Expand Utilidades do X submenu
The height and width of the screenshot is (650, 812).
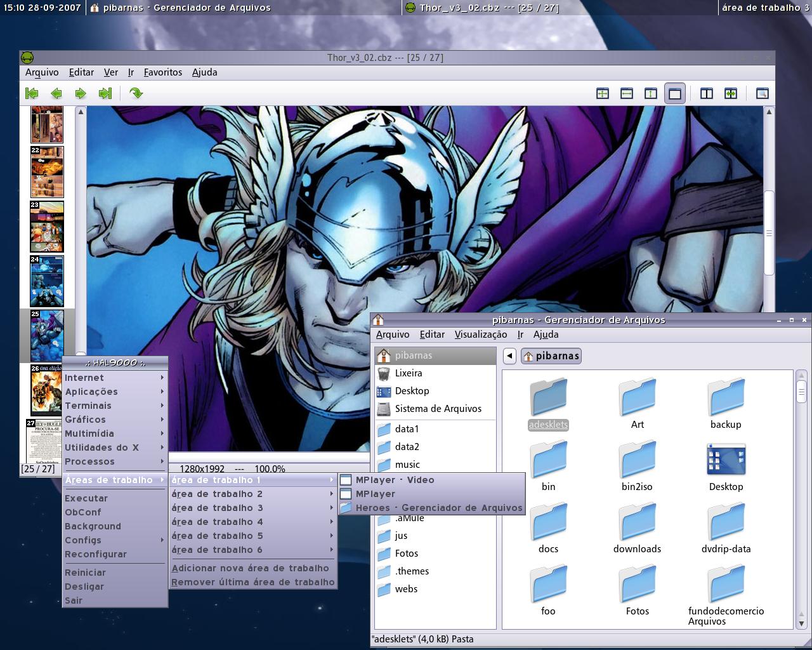[x=114, y=448]
